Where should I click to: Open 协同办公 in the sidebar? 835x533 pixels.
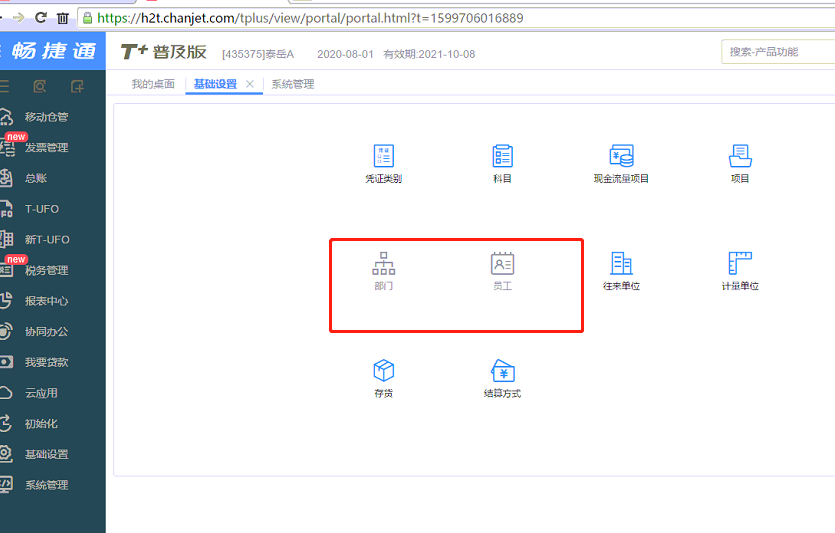(x=46, y=332)
